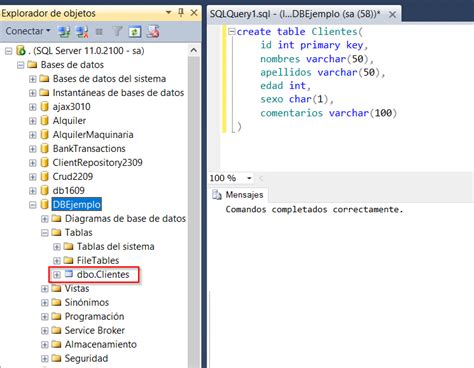474x368 pixels.
Task: Click 'Comandos completados correctamente.' message
Action: [x=314, y=210]
